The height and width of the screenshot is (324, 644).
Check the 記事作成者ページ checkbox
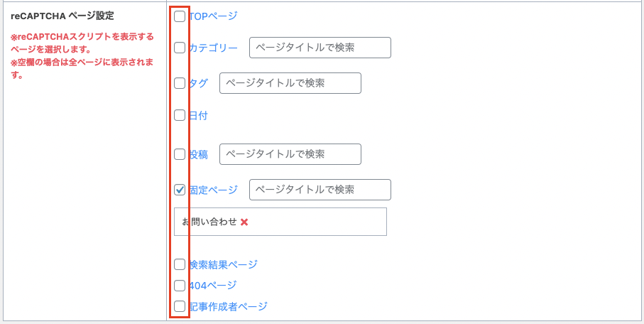click(180, 306)
